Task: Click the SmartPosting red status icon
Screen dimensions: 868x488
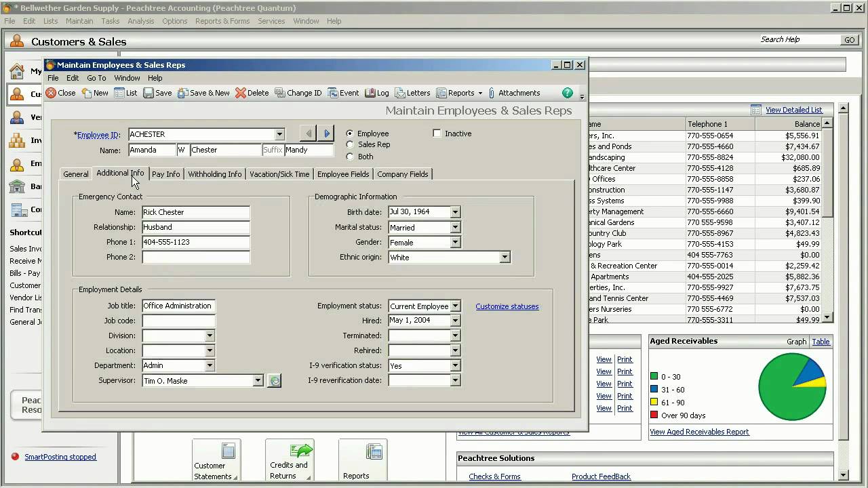Action: (16, 457)
